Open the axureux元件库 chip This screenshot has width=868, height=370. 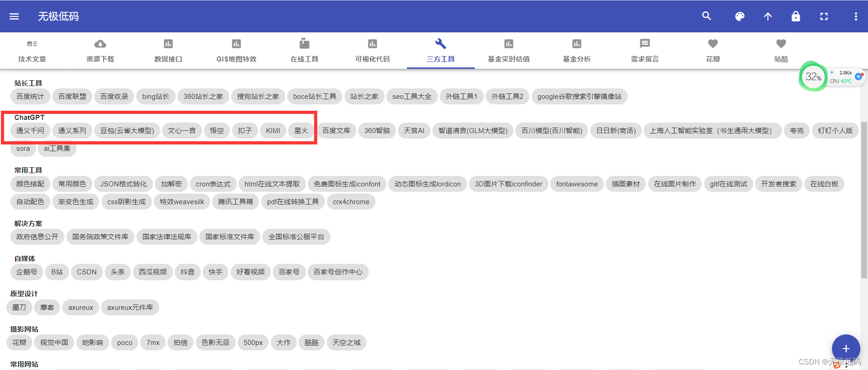tap(130, 308)
